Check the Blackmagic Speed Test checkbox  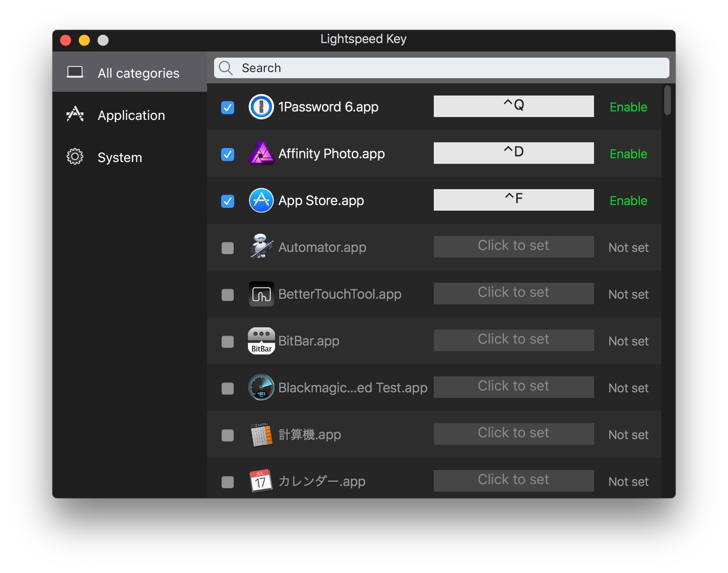[228, 389]
